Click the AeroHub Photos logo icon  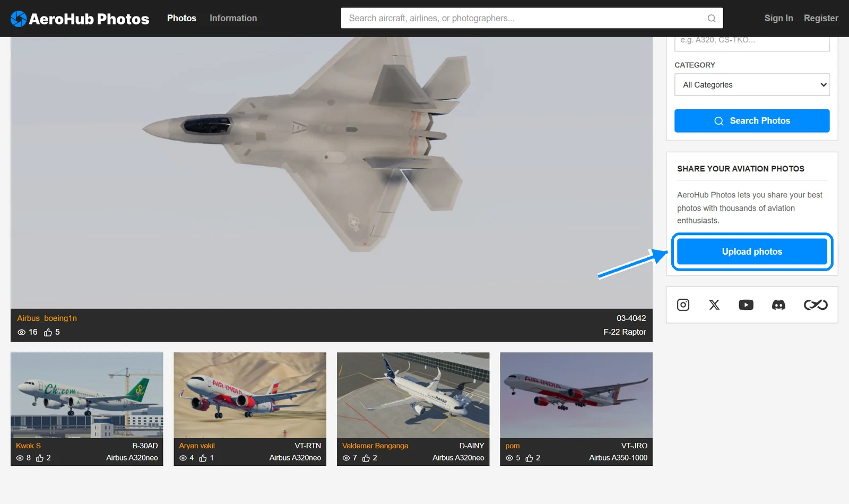pyautogui.click(x=19, y=19)
